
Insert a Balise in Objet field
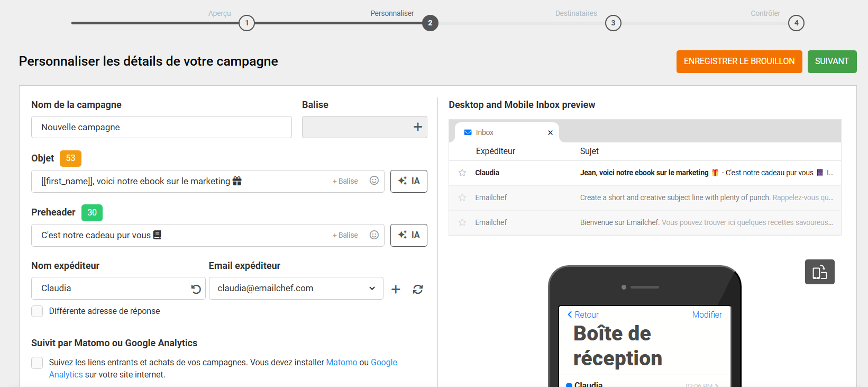pyautogui.click(x=345, y=181)
